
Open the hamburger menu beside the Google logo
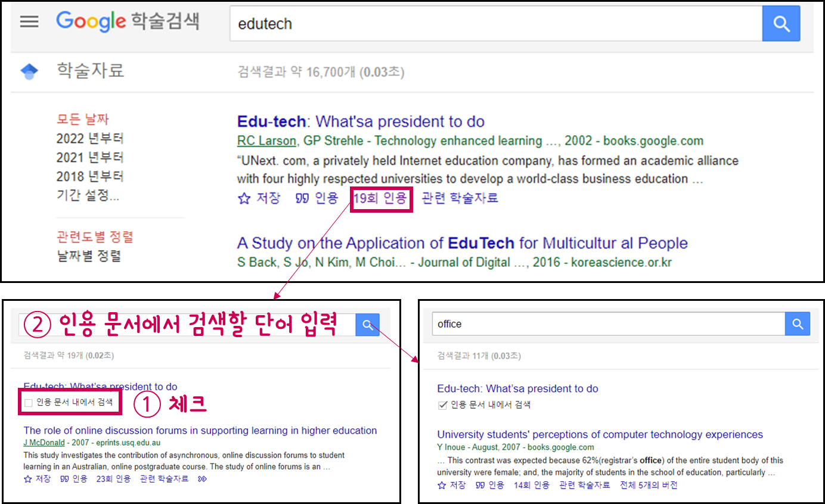(29, 22)
